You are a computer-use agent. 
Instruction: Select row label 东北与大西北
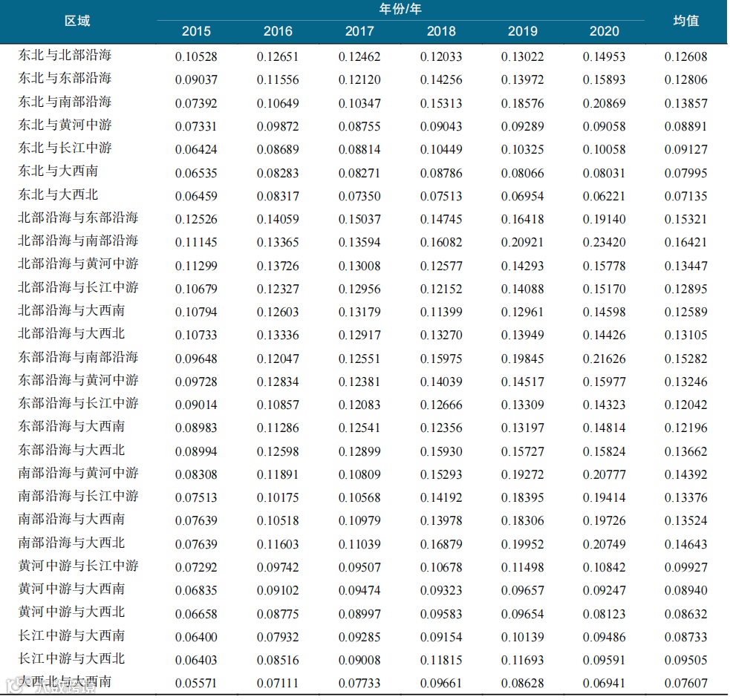point(58,194)
